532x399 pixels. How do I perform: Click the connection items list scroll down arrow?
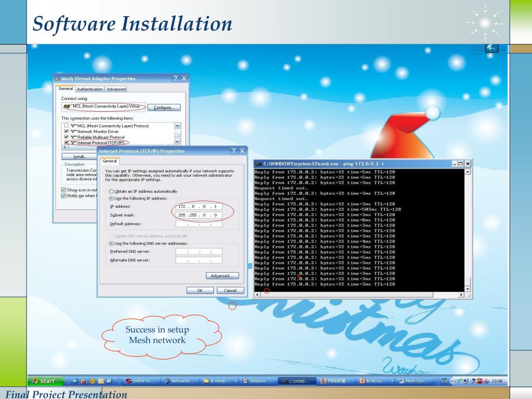tap(178, 141)
